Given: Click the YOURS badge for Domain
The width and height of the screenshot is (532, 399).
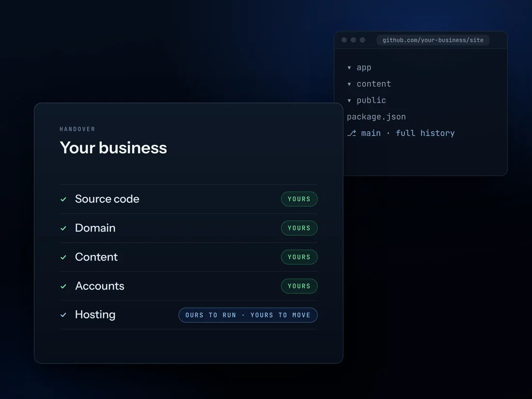Looking at the screenshot, I should pyautogui.click(x=299, y=228).
